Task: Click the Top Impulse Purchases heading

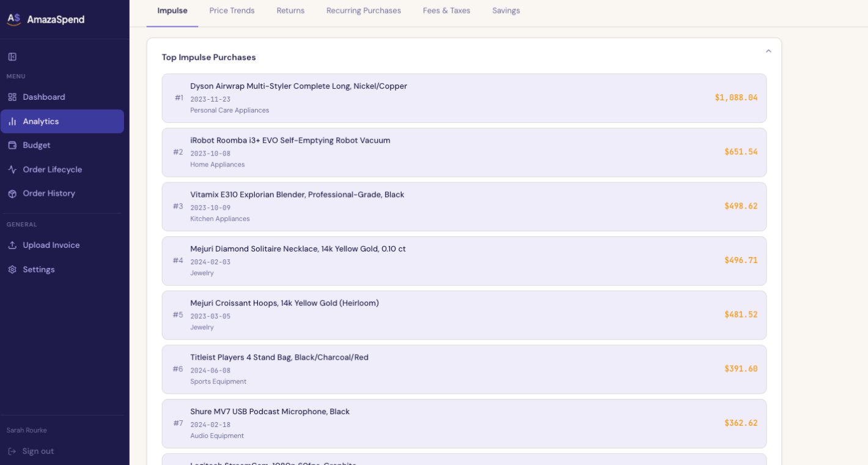Action: (208, 58)
